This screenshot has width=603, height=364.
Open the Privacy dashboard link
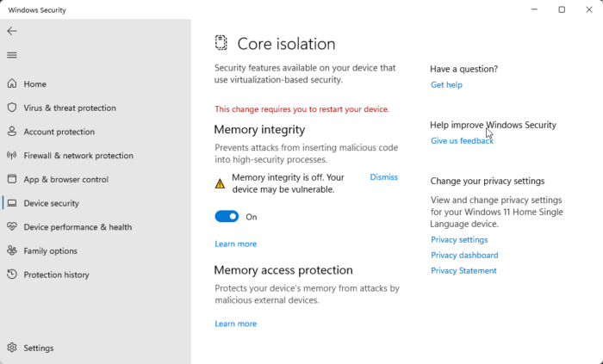(464, 256)
